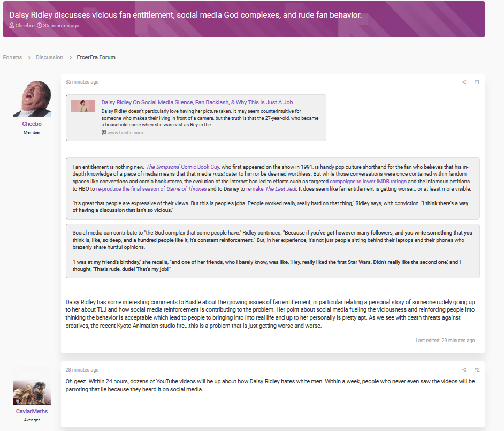
Task: Open remake The Last Jedi link
Action: click(x=271, y=189)
